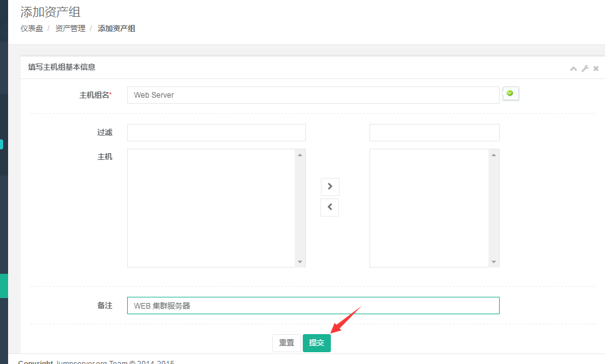The height and width of the screenshot is (364, 605).
Task: Click inside the 主机组名 field showing Web Server
Action: [312, 95]
